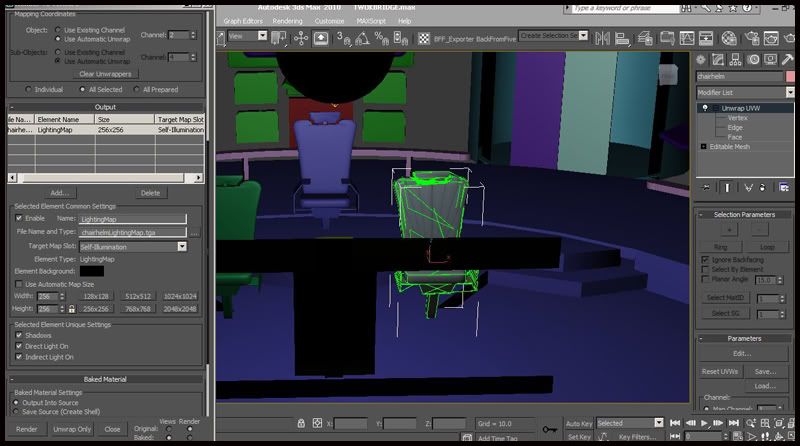Switch to the Create panel tab

701,60
